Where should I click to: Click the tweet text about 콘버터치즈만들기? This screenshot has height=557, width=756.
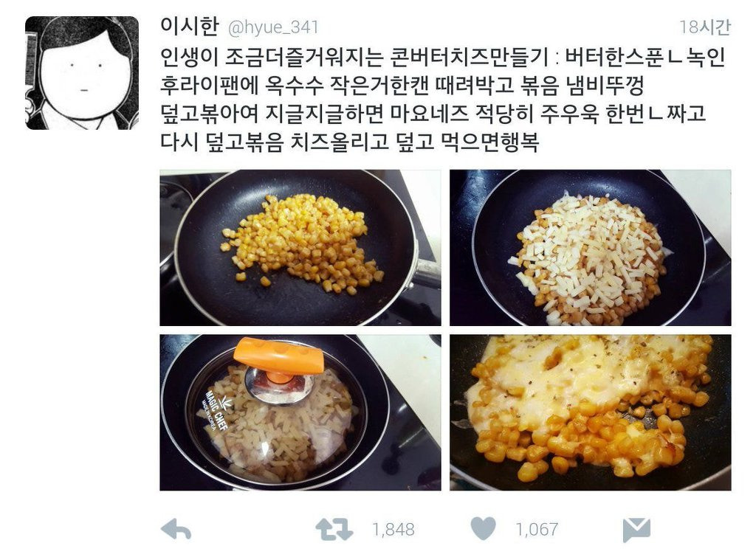(443, 100)
